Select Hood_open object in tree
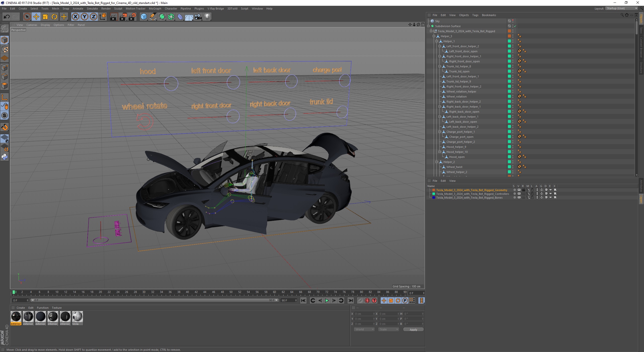Viewport: 644px width, 352px height. coord(457,157)
